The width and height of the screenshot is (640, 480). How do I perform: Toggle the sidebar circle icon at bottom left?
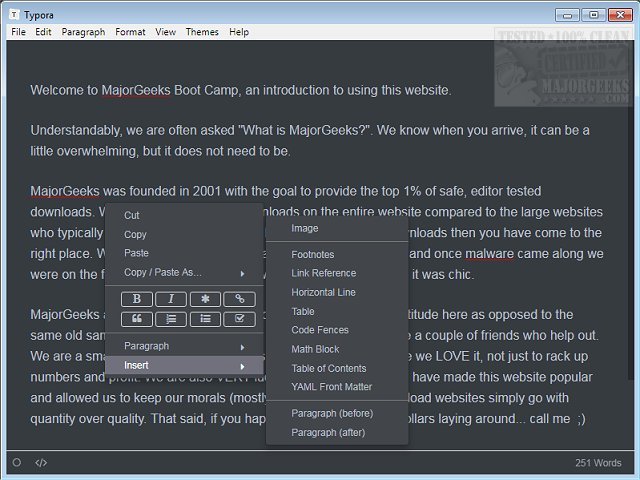[17, 462]
